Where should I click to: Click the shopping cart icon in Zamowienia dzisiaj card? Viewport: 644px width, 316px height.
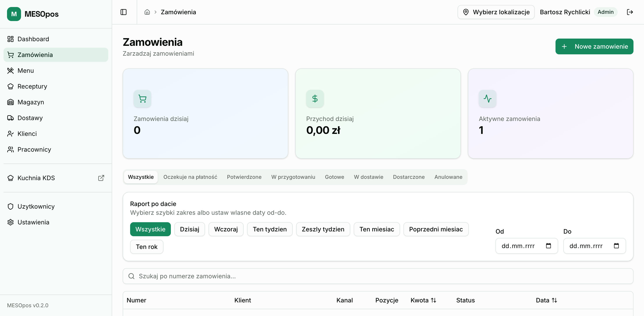pos(142,99)
